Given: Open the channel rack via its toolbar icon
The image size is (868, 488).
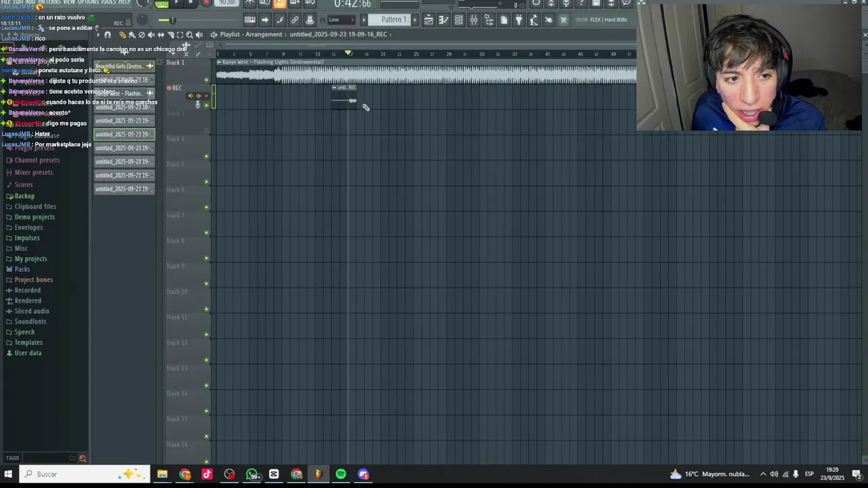Looking at the screenshot, I should tap(458, 20).
